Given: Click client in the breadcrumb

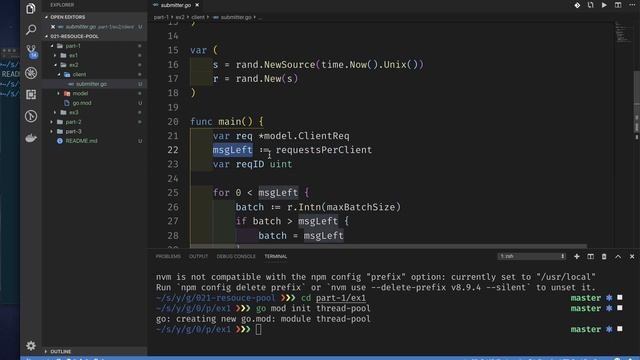Looking at the screenshot, I should [198, 17].
